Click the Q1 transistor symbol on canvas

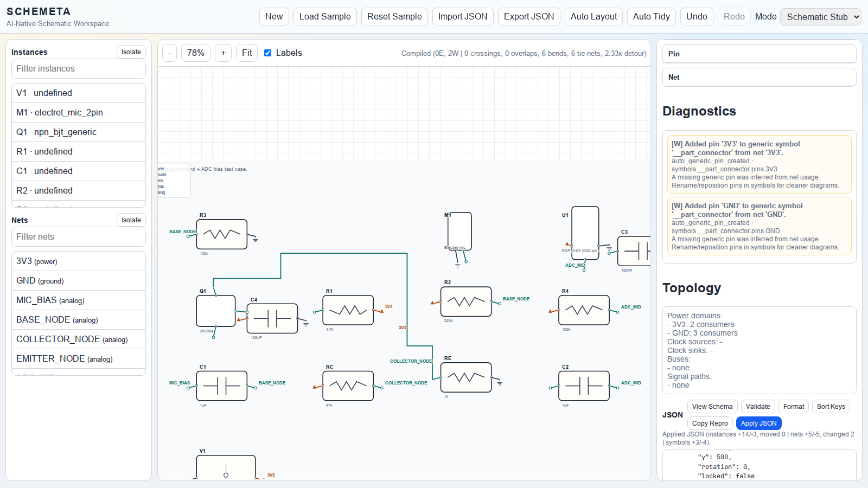pos(215,311)
